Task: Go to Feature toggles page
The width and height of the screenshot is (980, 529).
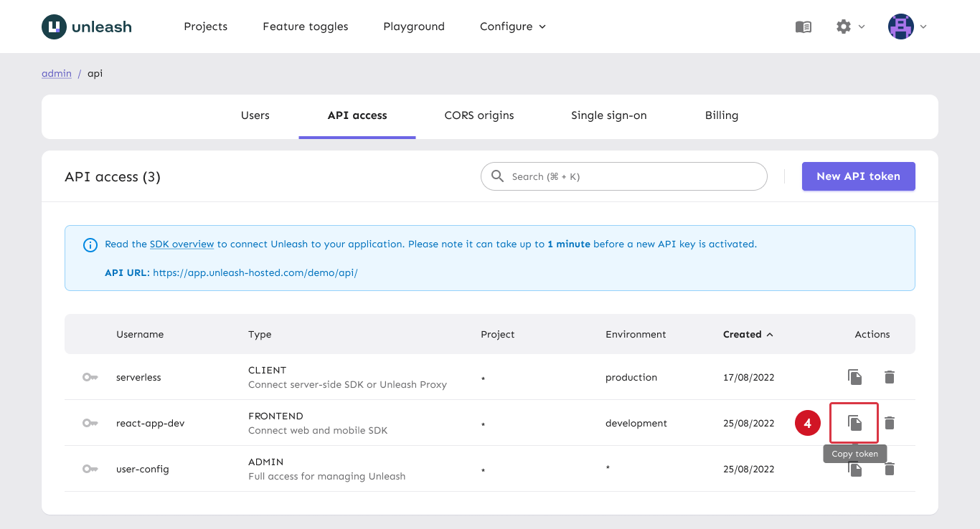Action: coord(306,27)
